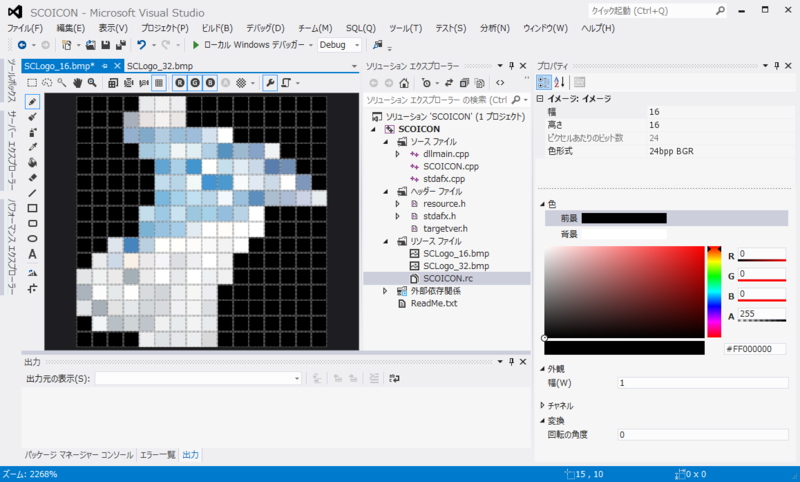Image resolution: width=800 pixels, height=482 pixels.
Task: Toggle the Green channel button
Action: pyautogui.click(x=195, y=83)
